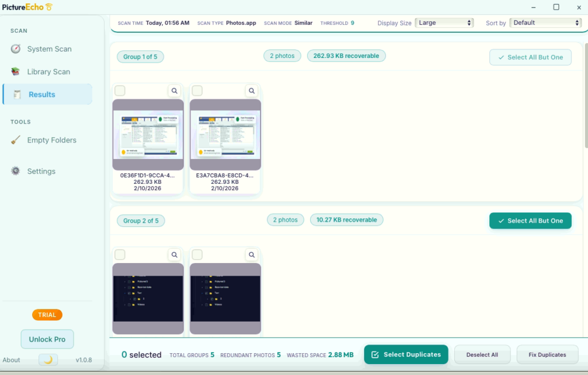Open the Display Size dropdown
The width and height of the screenshot is (588, 375).
(444, 23)
